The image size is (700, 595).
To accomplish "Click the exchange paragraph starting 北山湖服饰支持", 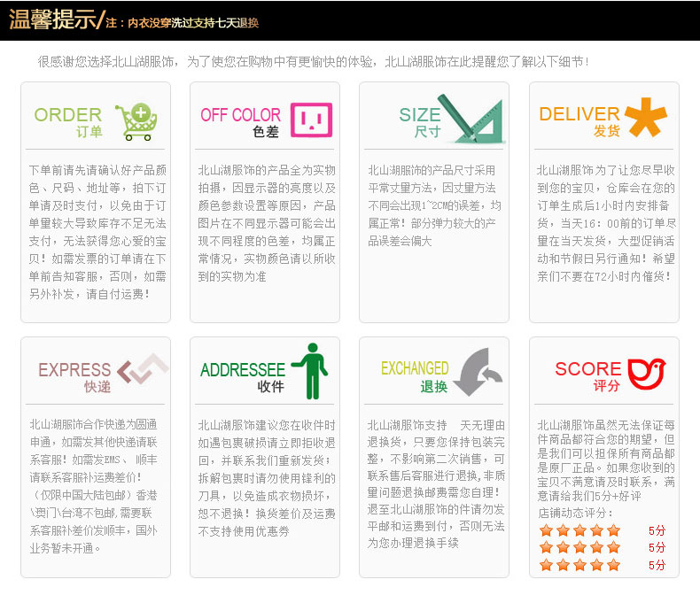I will coord(436,484).
